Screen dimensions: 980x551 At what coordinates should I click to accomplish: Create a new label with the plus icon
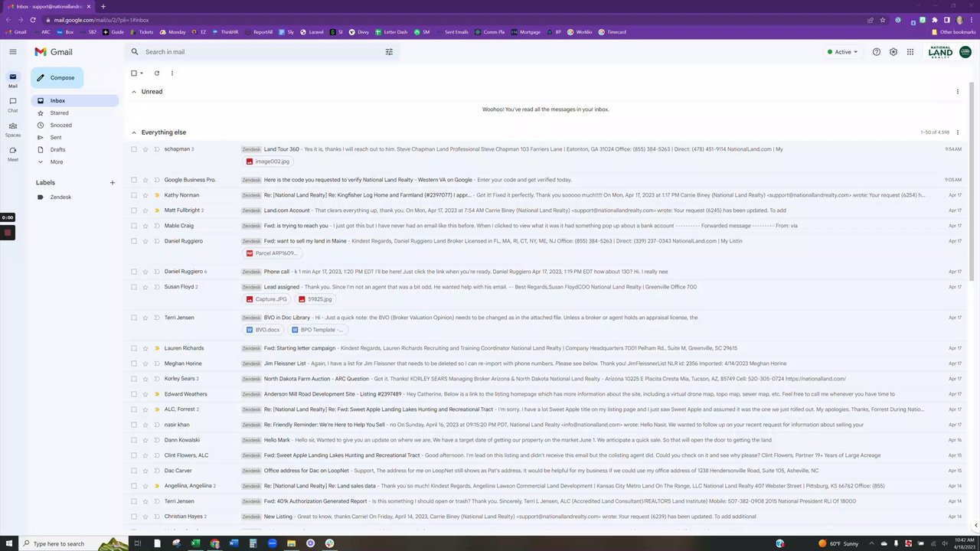[x=113, y=183]
